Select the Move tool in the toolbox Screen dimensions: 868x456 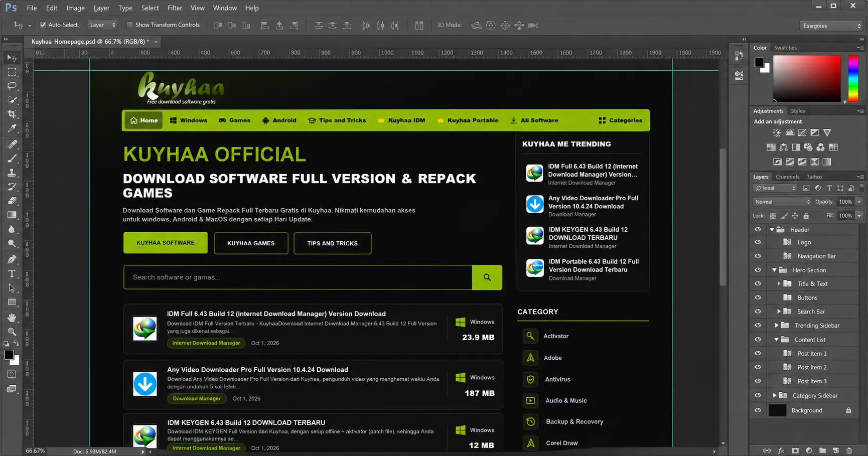tap(12, 58)
